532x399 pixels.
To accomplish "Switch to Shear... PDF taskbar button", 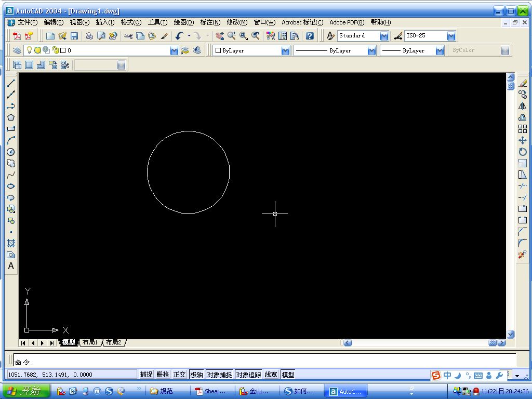I will [x=211, y=391].
